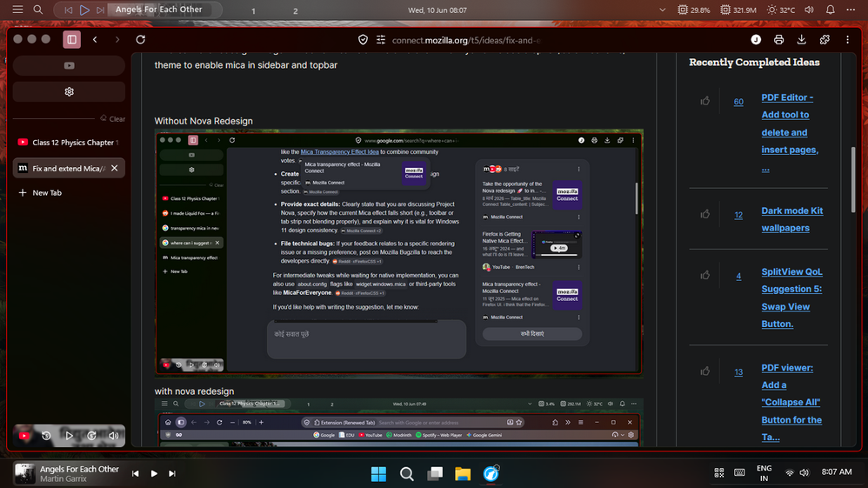Give kudos to PDF viewer Collapse All idea
Screen dimensions: 868x488
click(704, 371)
